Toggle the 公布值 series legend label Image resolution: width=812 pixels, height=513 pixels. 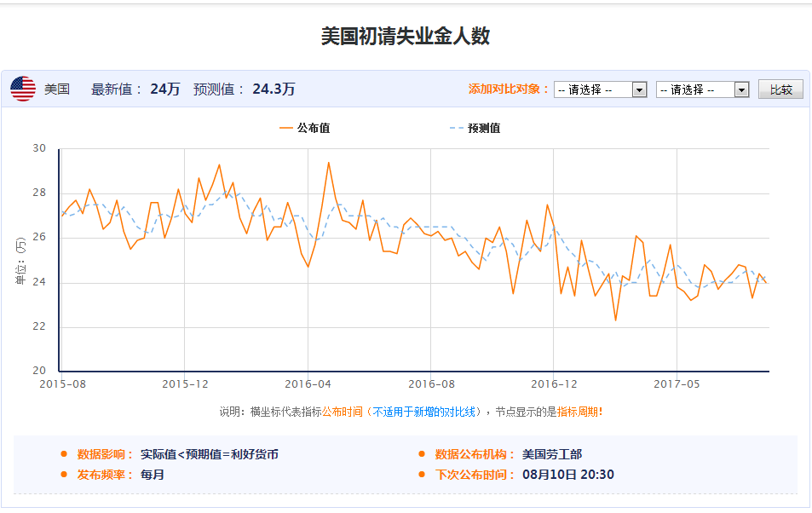(x=314, y=129)
